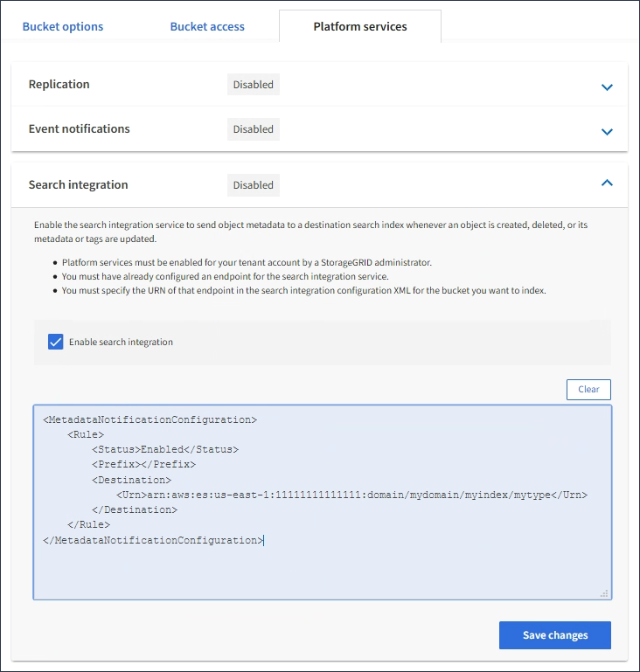The height and width of the screenshot is (672, 640).
Task: Click inside the XML configuration text area
Action: tap(322, 568)
